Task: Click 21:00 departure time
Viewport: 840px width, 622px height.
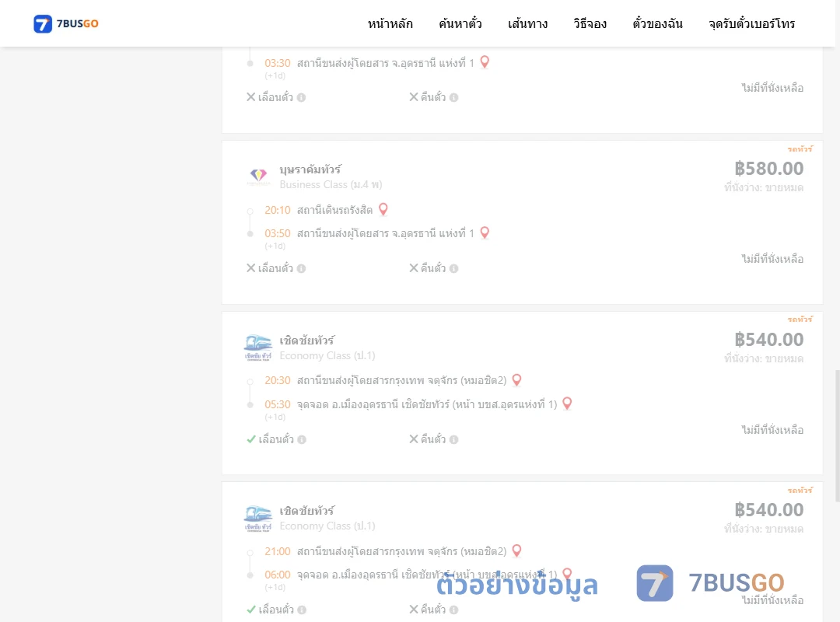Action: point(278,551)
